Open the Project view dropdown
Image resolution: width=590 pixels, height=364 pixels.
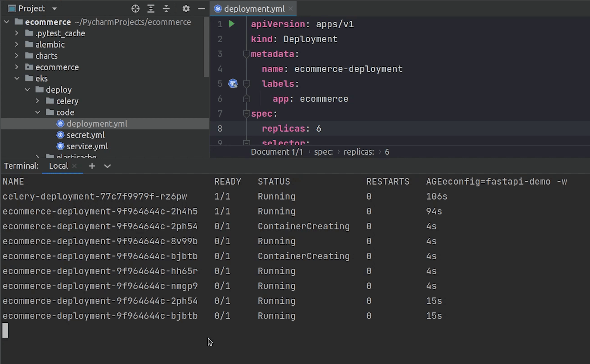point(55,9)
